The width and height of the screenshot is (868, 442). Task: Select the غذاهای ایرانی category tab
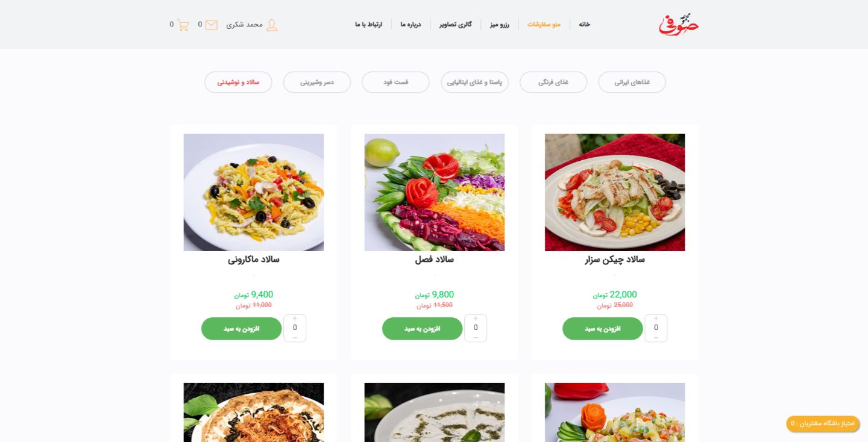632,82
